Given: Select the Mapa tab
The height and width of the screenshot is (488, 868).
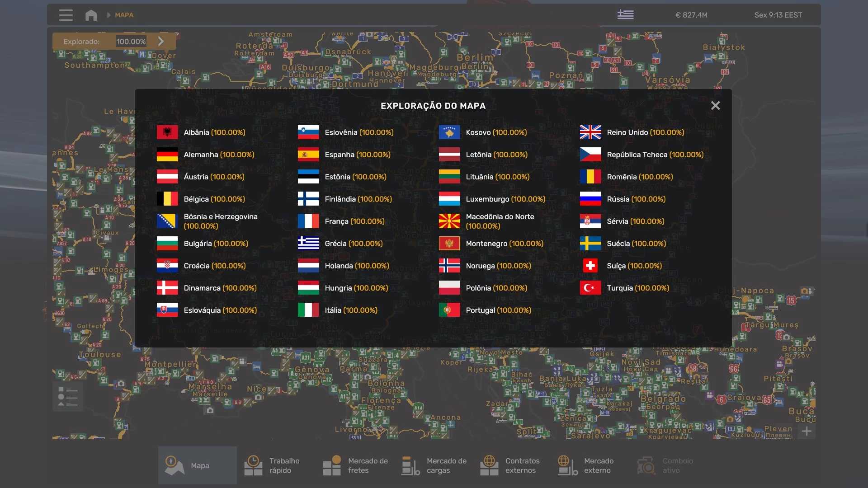Looking at the screenshot, I should pyautogui.click(x=197, y=465).
